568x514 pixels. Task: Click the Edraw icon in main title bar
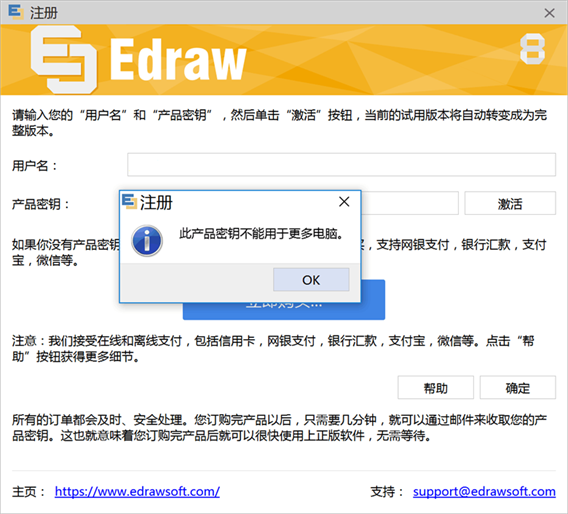tap(16, 12)
